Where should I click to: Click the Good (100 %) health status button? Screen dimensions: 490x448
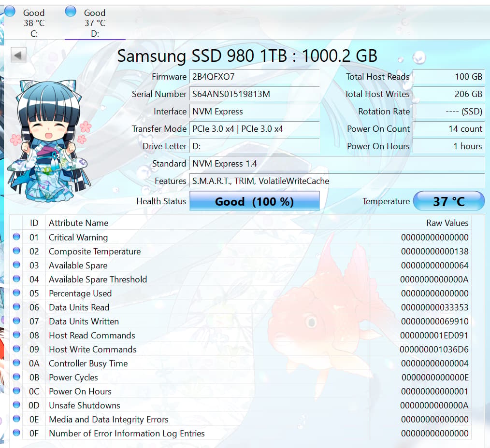(x=254, y=201)
